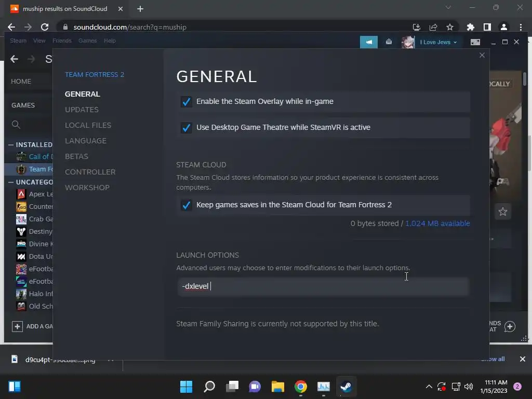This screenshot has width=532, height=399.
Task: Open the Chrome profile icon
Action: tap(504, 27)
